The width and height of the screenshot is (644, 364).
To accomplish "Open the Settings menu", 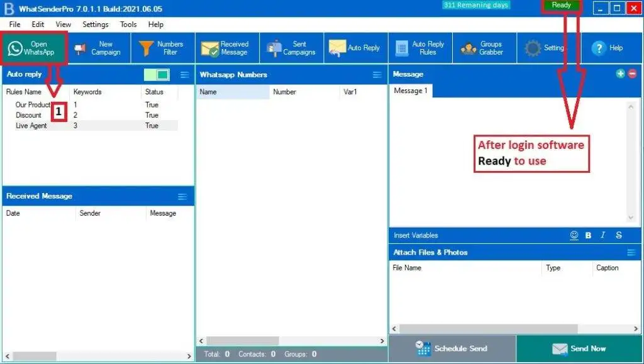I will coord(96,25).
